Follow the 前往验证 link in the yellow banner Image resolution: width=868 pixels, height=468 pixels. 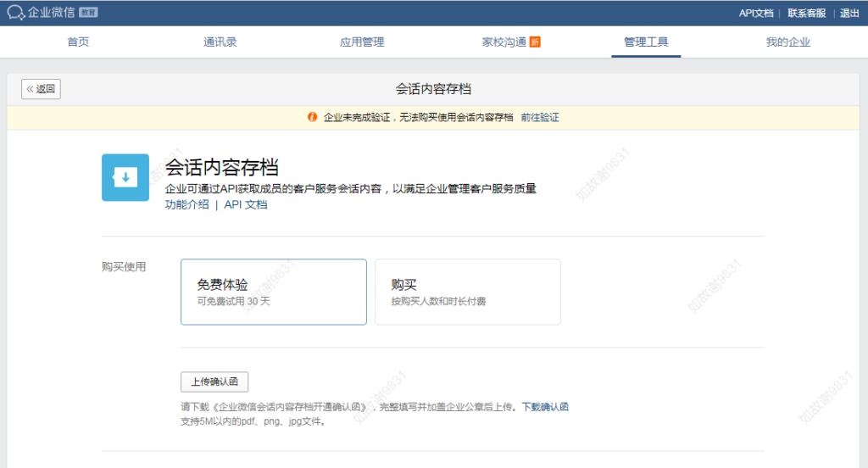click(x=540, y=118)
